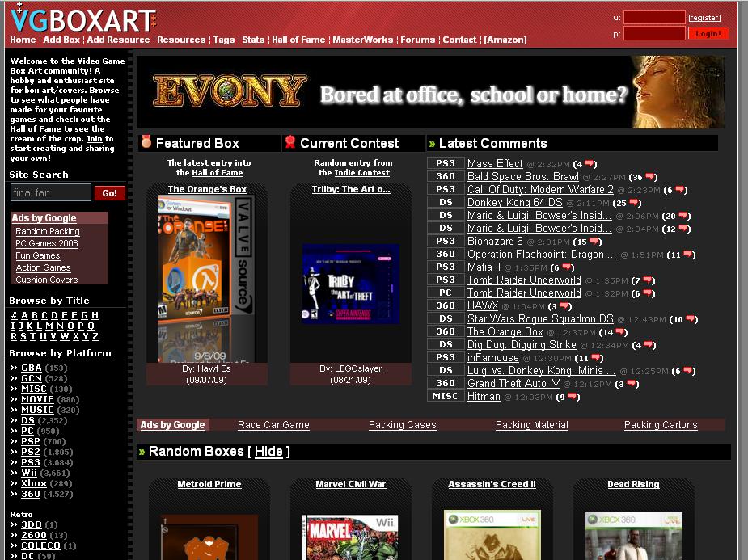Hide the Random Boxes section
This screenshot has height=560, width=748.
pyautogui.click(x=268, y=451)
